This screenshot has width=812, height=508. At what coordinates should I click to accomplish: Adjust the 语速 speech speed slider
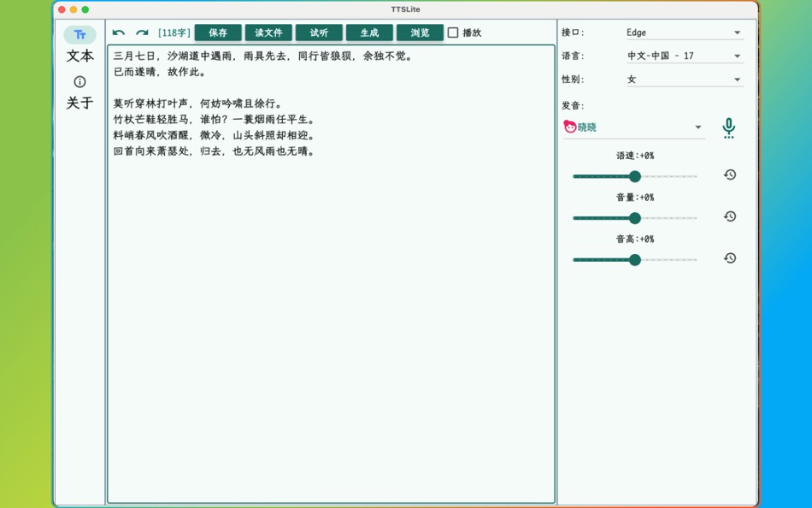[634, 176]
